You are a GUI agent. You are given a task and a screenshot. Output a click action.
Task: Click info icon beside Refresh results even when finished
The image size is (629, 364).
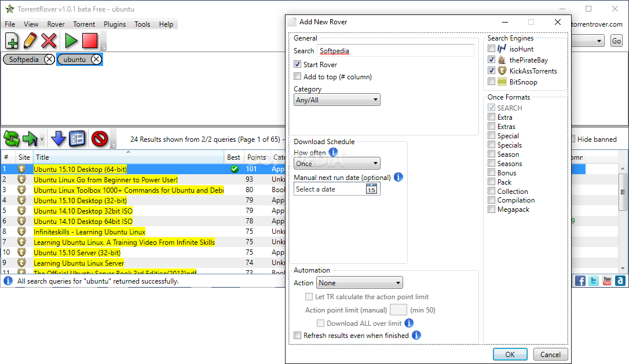(416, 335)
